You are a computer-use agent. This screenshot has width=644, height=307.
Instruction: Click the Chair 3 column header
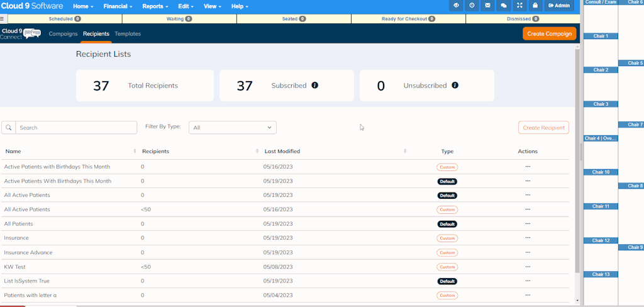point(601,104)
